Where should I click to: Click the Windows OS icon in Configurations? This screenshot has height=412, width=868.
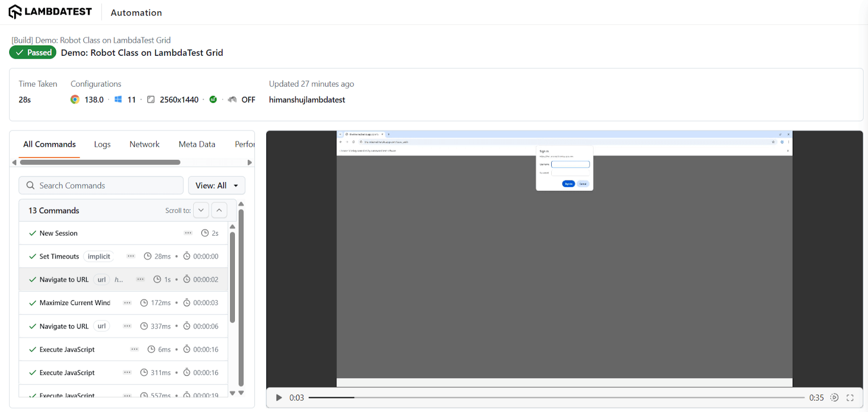click(x=118, y=100)
